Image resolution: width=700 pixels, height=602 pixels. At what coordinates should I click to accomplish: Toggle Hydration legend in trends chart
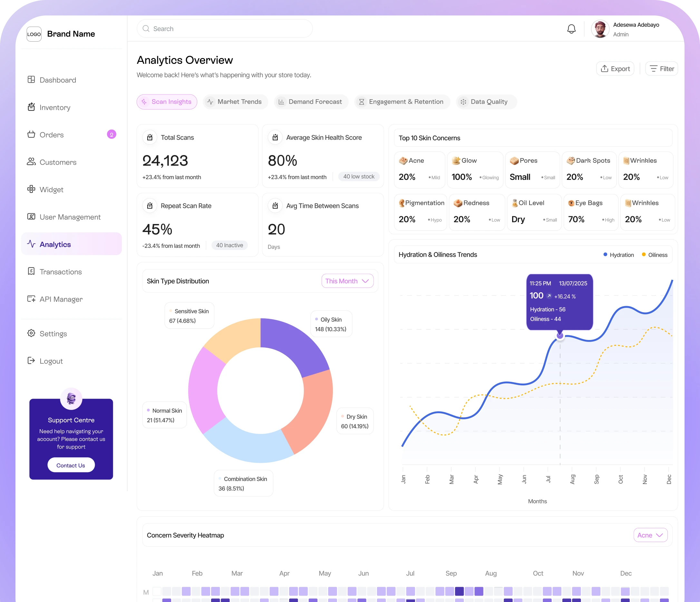[618, 255]
